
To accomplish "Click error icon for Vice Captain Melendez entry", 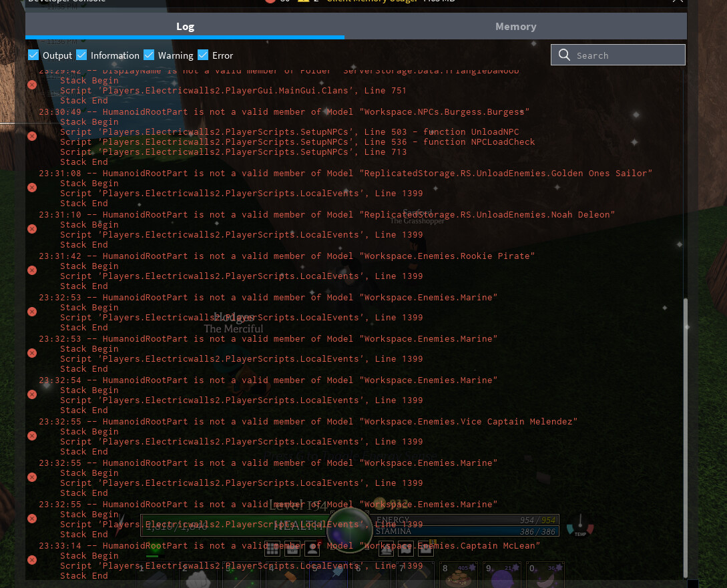I will 31,436.
